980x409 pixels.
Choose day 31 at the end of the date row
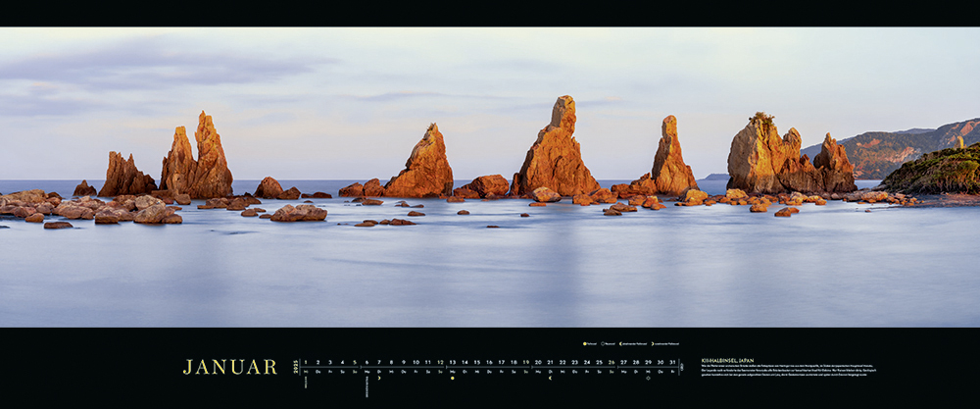point(671,362)
